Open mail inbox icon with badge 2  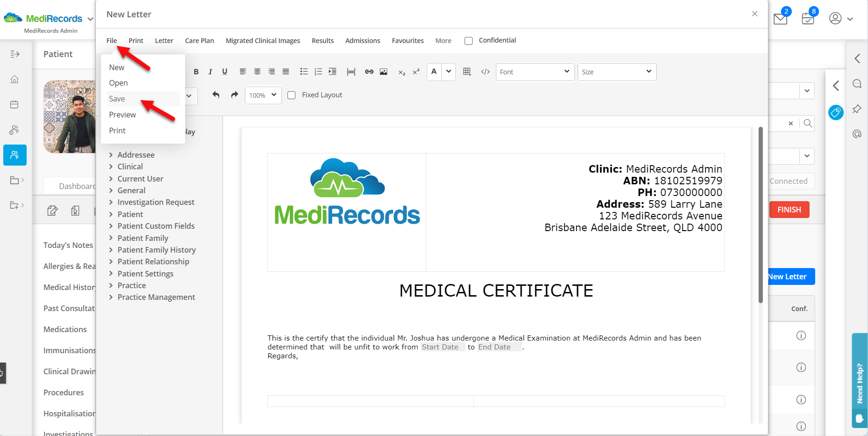(x=781, y=19)
